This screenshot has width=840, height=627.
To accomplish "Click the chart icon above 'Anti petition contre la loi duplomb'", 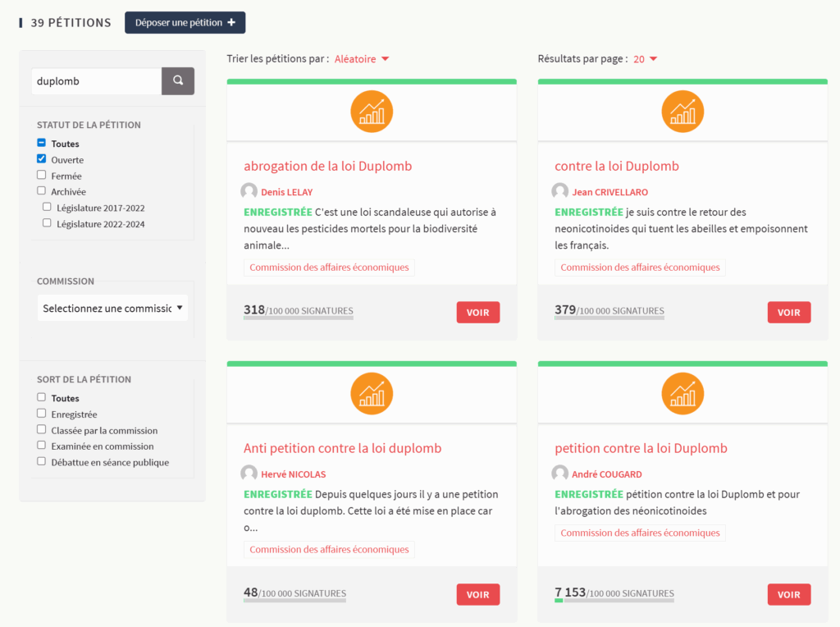I will 372,394.
